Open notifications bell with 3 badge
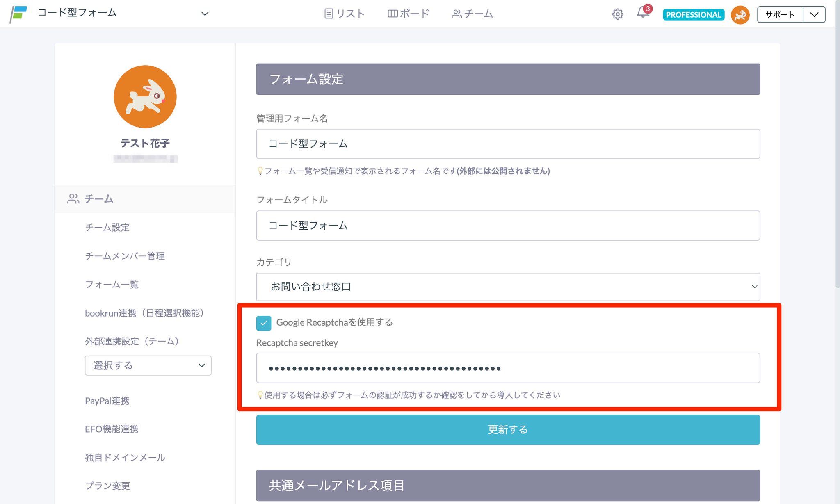This screenshot has height=504, width=840. 643,13
